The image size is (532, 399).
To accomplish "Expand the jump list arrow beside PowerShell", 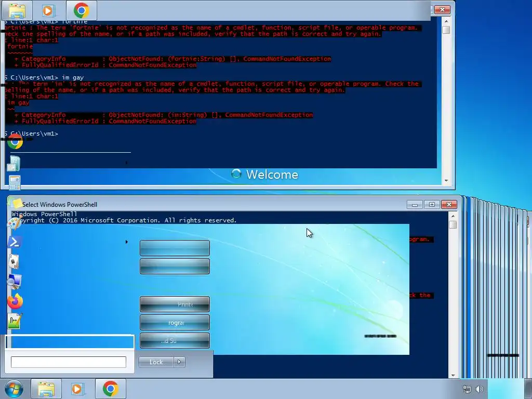I will pyautogui.click(x=127, y=242).
